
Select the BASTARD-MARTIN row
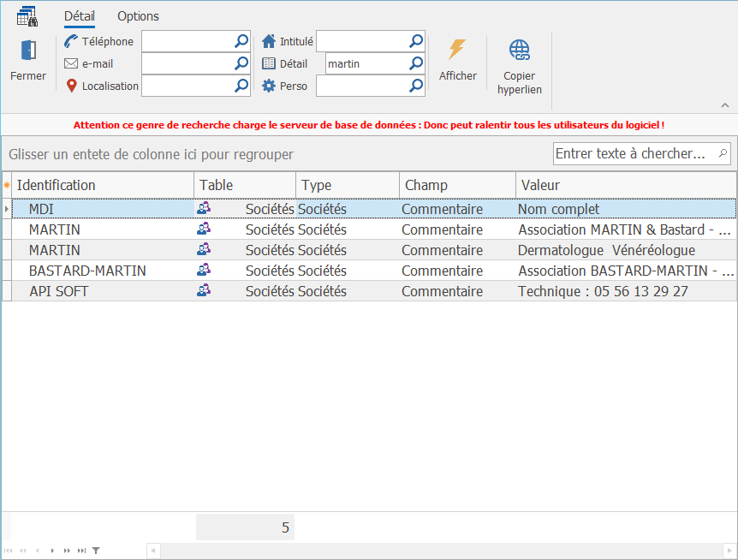[87, 271]
